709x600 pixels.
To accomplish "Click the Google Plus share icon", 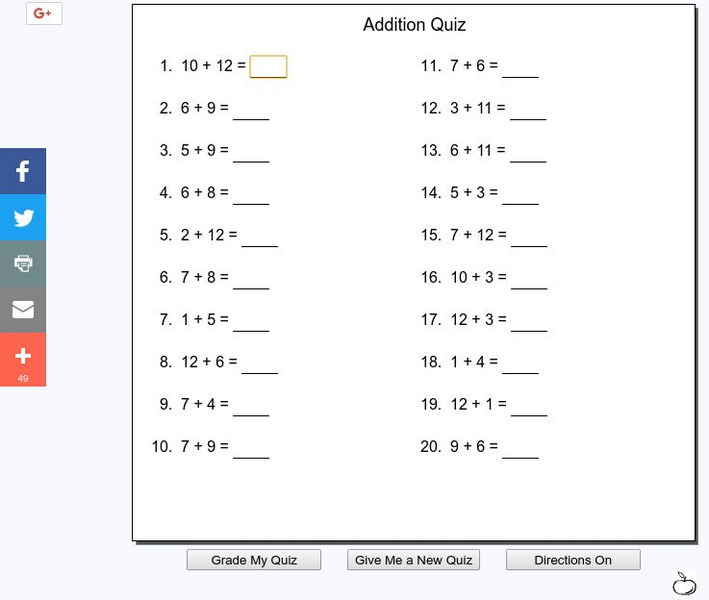I will pos(43,14).
